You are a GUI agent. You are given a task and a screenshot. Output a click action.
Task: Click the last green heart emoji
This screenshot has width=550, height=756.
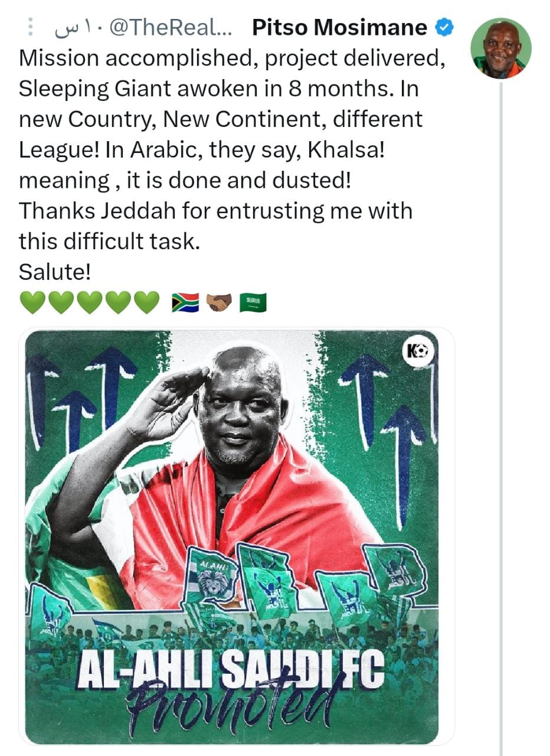[147, 302]
